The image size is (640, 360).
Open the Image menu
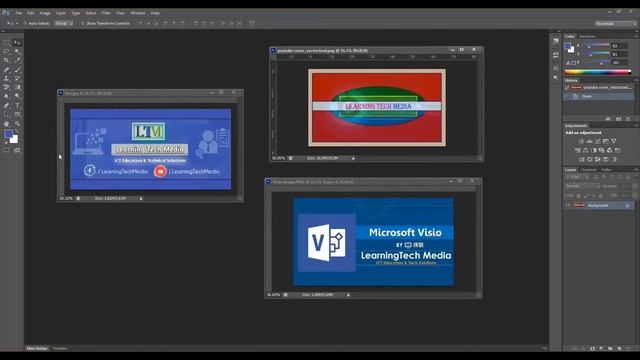point(45,13)
